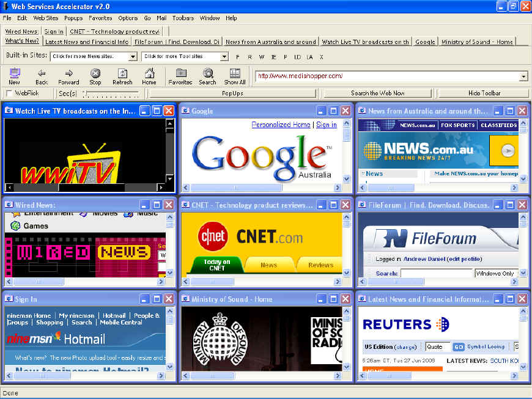Screen dimensions: 532x399
Task: Click the LD shortcut letter button
Action: point(298,57)
